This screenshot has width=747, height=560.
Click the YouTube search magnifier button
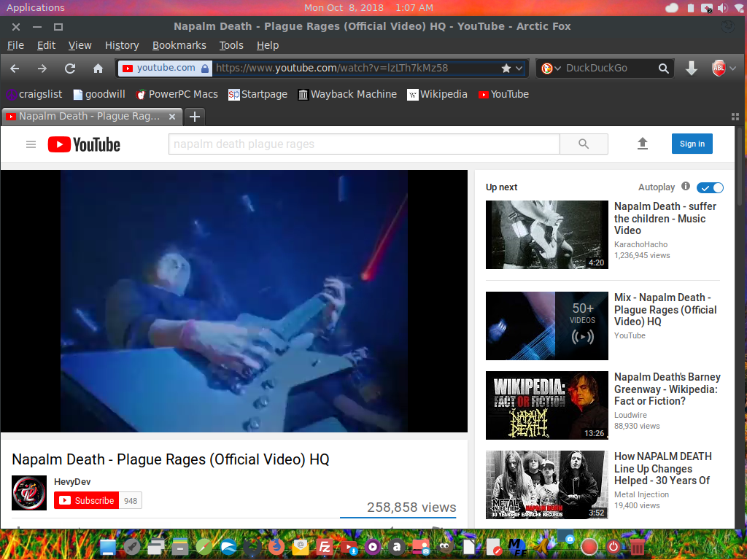pyautogui.click(x=584, y=144)
